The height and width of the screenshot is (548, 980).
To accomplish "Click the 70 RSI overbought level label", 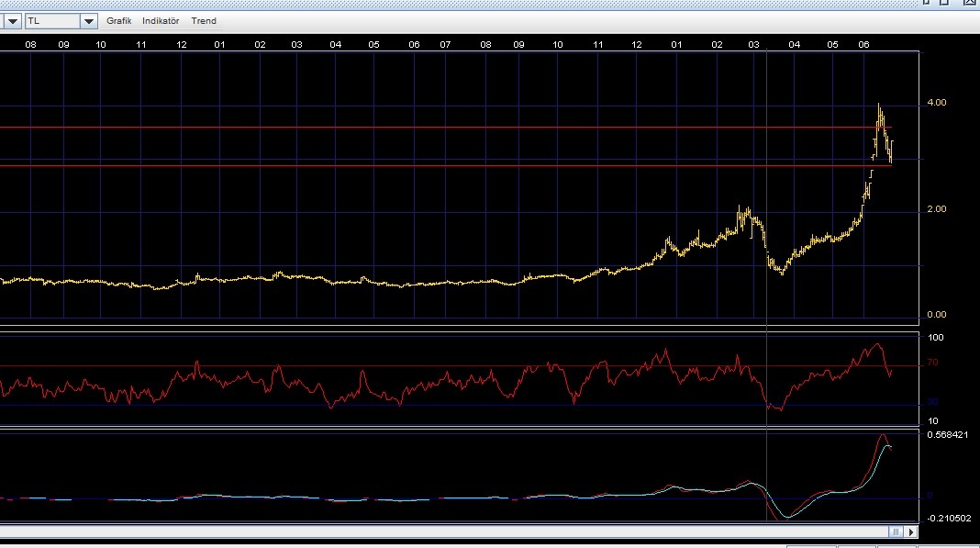I will (932, 363).
